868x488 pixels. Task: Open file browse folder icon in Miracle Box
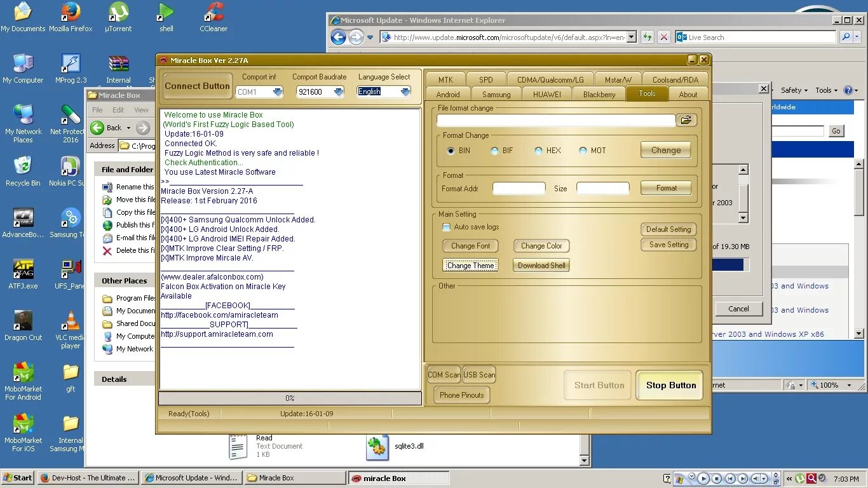(686, 120)
